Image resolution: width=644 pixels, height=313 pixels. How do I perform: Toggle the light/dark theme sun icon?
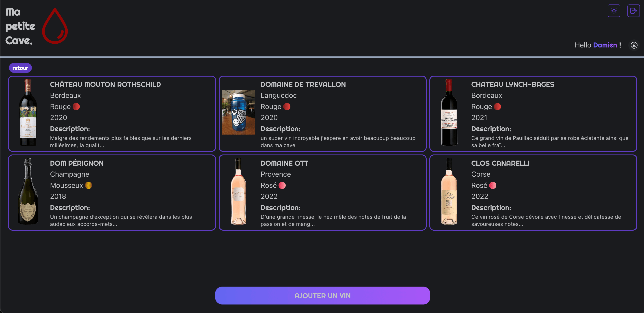614,11
